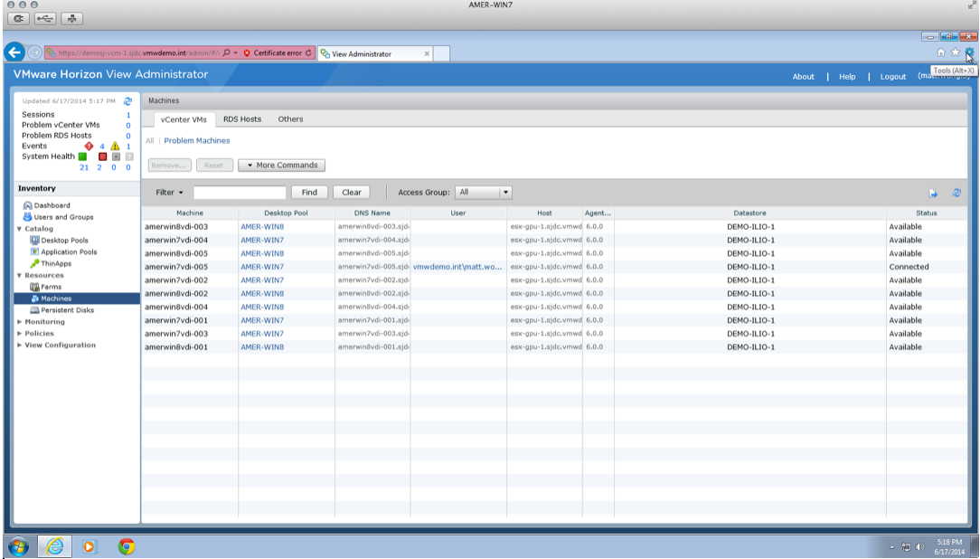Open address bar dropdown arrow

(x=236, y=53)
